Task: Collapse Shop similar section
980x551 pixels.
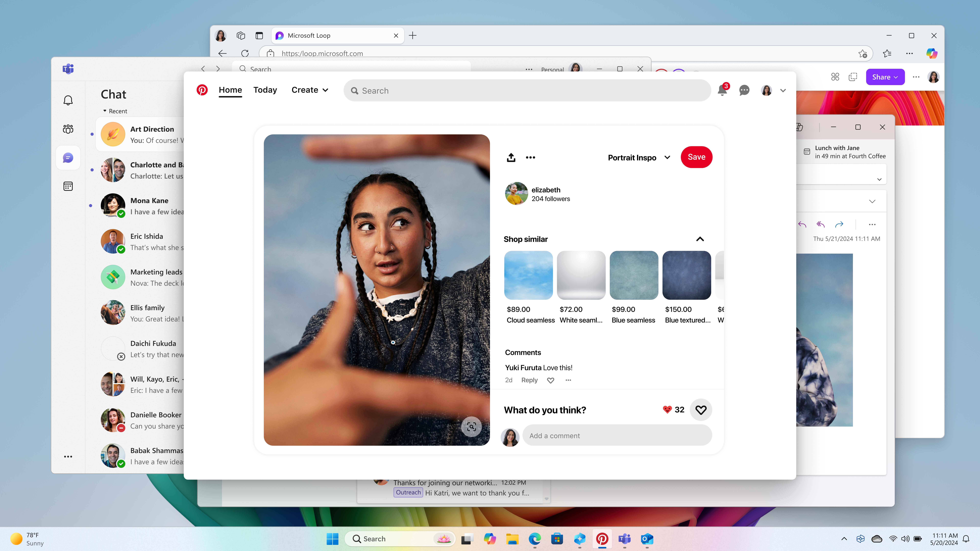Action: pos(700,239)
